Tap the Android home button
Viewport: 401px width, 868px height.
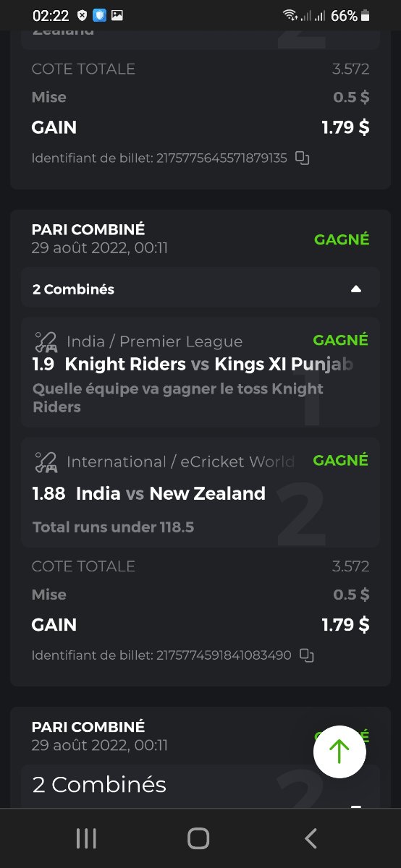click(x=198, y=838)
